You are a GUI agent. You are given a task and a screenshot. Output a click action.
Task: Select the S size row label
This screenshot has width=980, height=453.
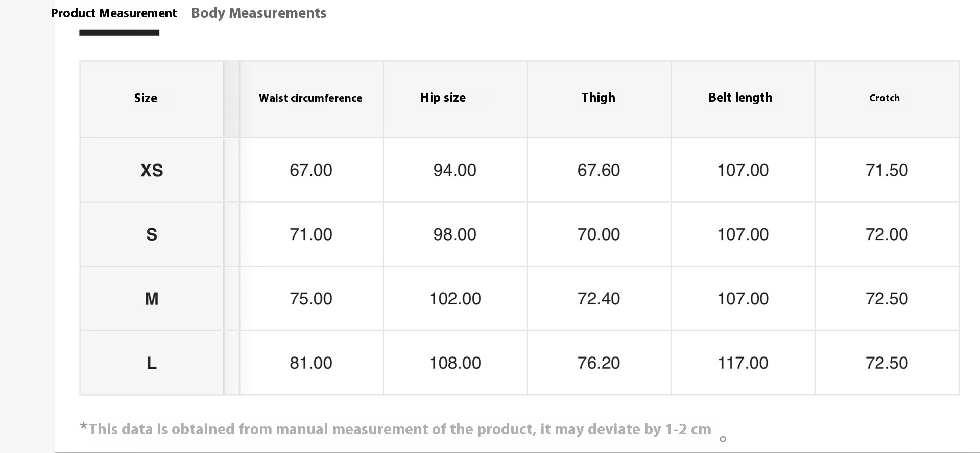[152, 234]
